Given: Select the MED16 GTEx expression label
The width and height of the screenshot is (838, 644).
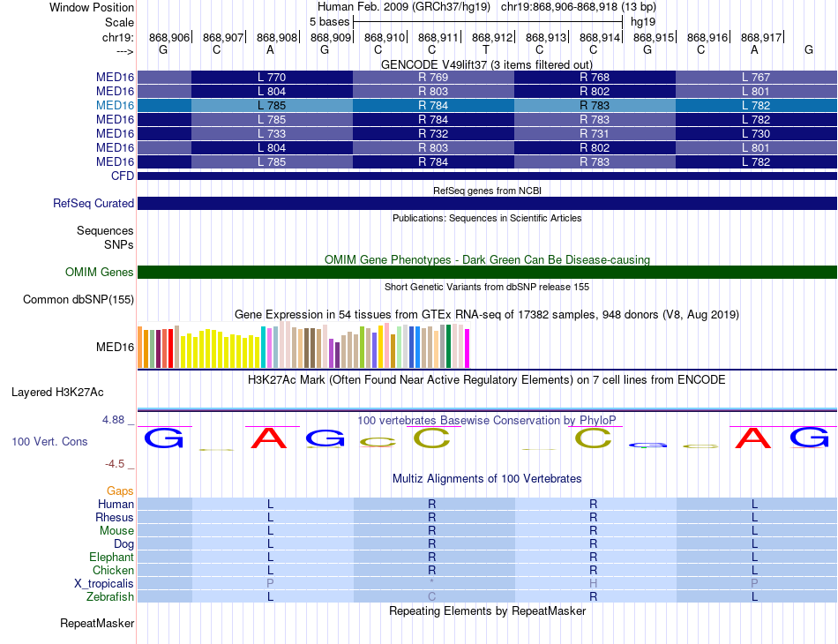Looking at the screenshot, I should click(115, 347).
